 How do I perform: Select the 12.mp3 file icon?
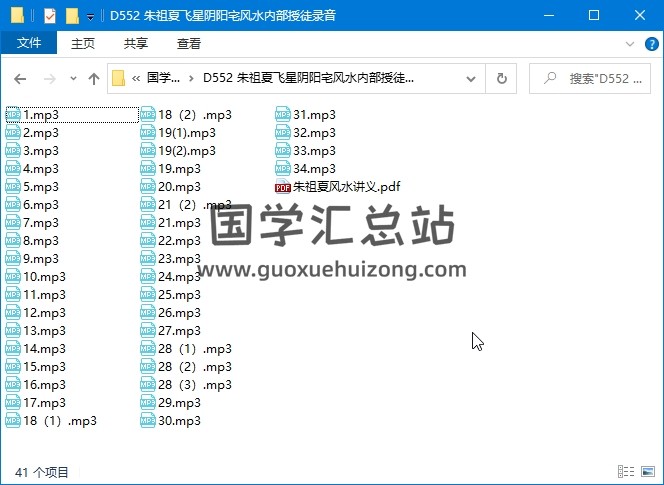point(13,313)
